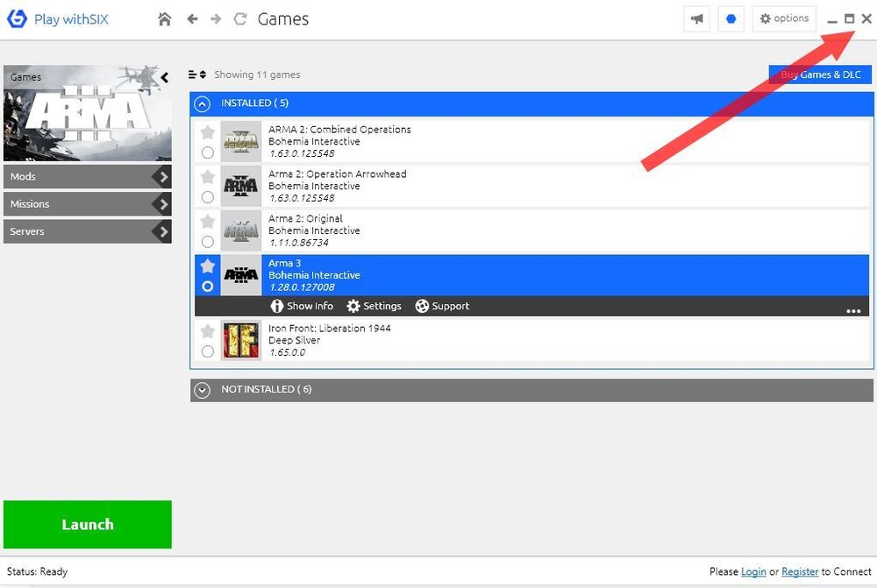Maximize the Play withSIX window
Viewport: 877px width, 588px height.
click(850, 19)
